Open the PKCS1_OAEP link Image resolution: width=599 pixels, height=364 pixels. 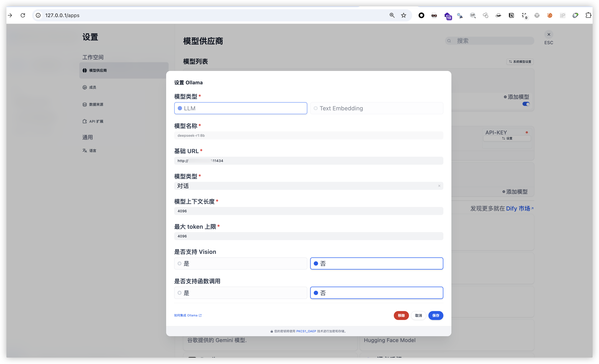[306, 331]
